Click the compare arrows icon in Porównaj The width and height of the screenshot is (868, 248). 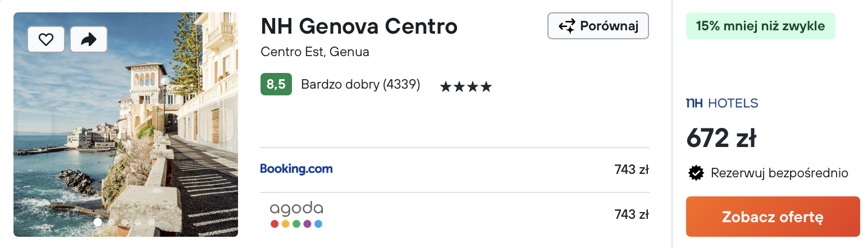point(567,26)
